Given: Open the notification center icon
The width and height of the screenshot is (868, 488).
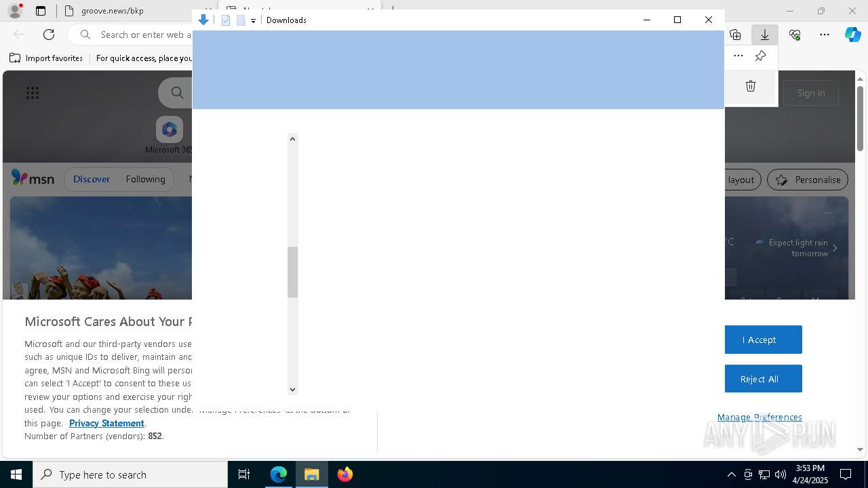Looking at the screenshot, I should 846,474.
